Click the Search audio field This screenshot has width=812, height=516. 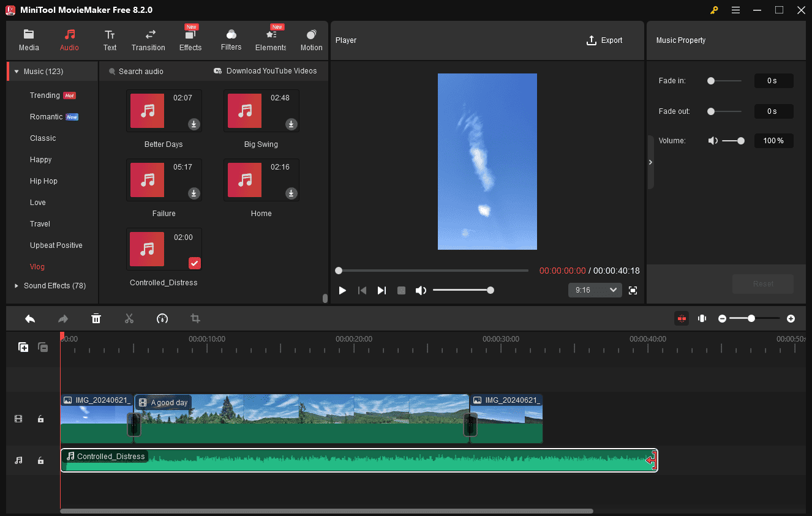pyautogui.click(x=141, y=72)
